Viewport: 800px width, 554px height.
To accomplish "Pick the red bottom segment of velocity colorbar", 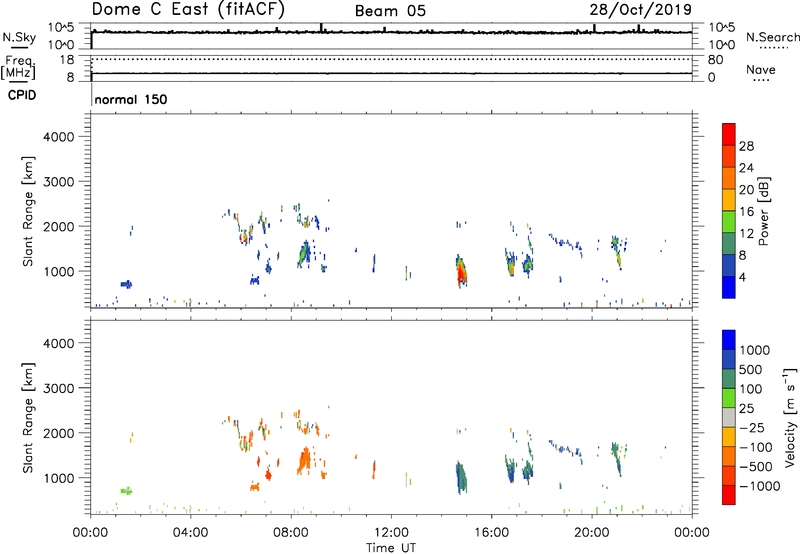I will point(729,495).
